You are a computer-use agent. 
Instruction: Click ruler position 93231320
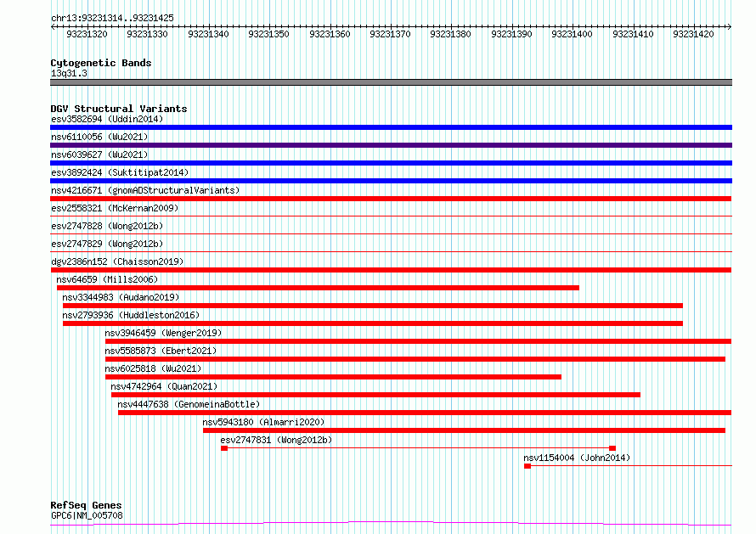[87, 34]
